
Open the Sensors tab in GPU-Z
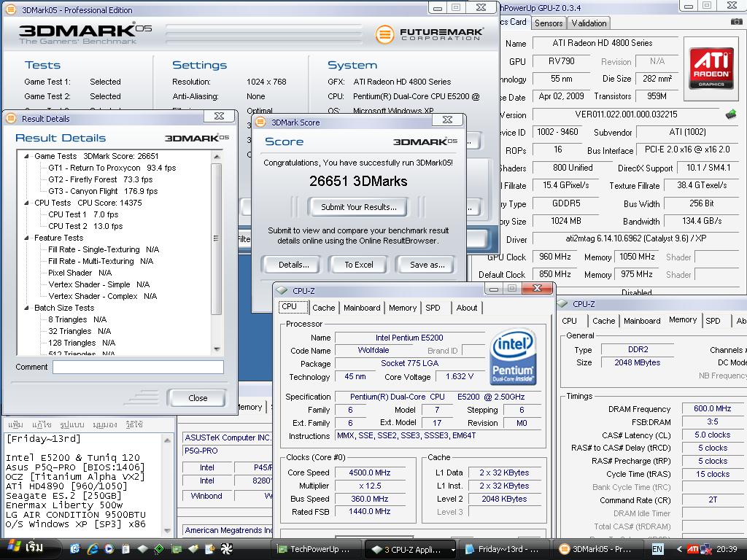point(549,23)
